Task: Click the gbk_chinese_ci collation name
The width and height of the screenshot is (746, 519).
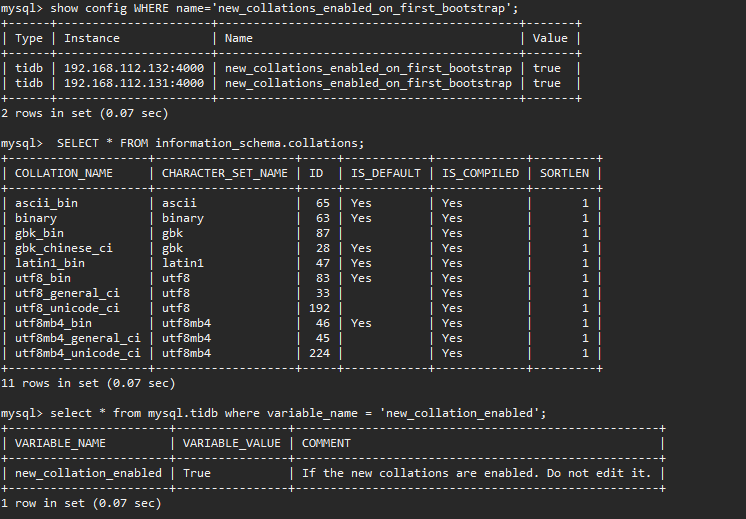Action: [x=64, y=248]
